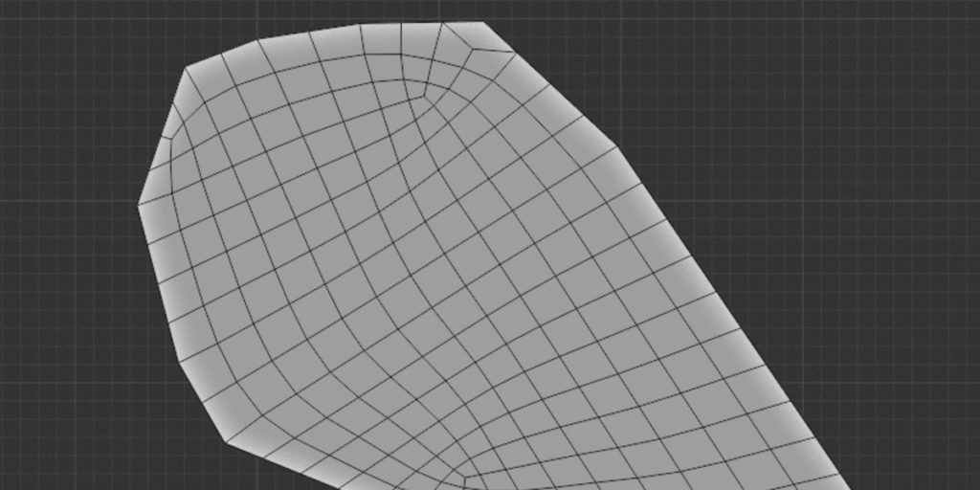This screenshot has width=980, height=490.
Task: Click the mesh's topmost right corner vertex
Action: pyautogui.click(x=483, y=22)
